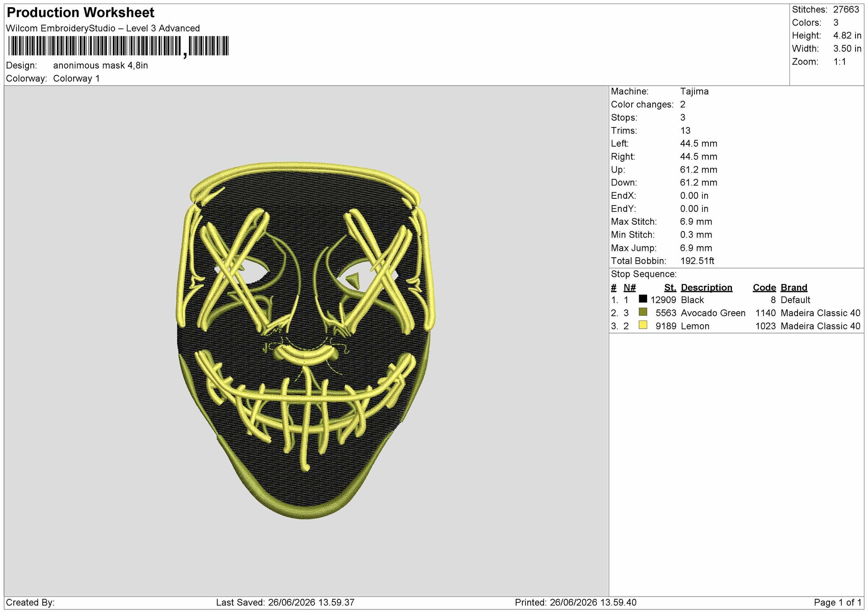Click the machine name "Tajima"

pos(694,91)
